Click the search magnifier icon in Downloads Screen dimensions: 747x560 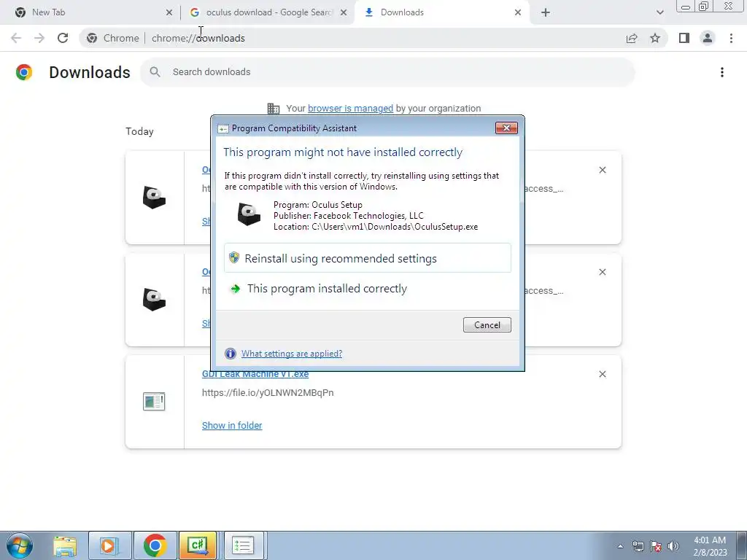(x=155, y=72)
